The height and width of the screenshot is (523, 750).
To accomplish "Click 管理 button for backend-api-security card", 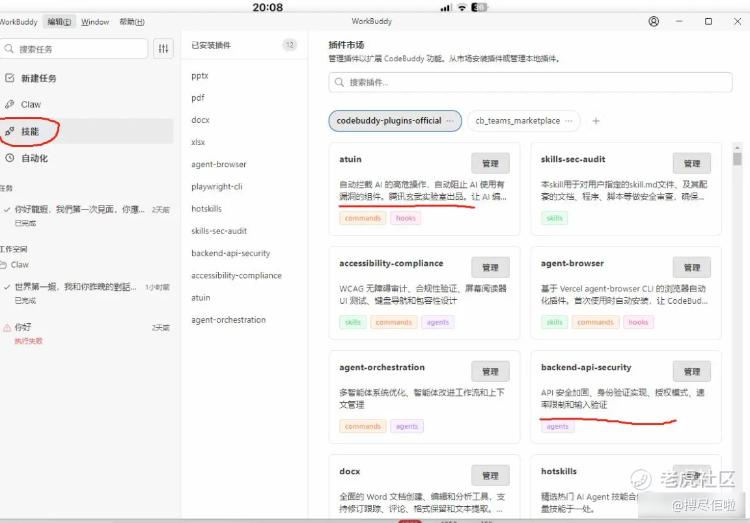I will click(692, 371).
